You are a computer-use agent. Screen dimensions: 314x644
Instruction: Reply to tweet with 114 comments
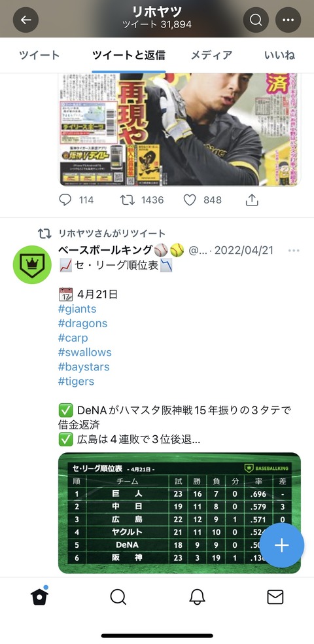[x=65, y=200]
